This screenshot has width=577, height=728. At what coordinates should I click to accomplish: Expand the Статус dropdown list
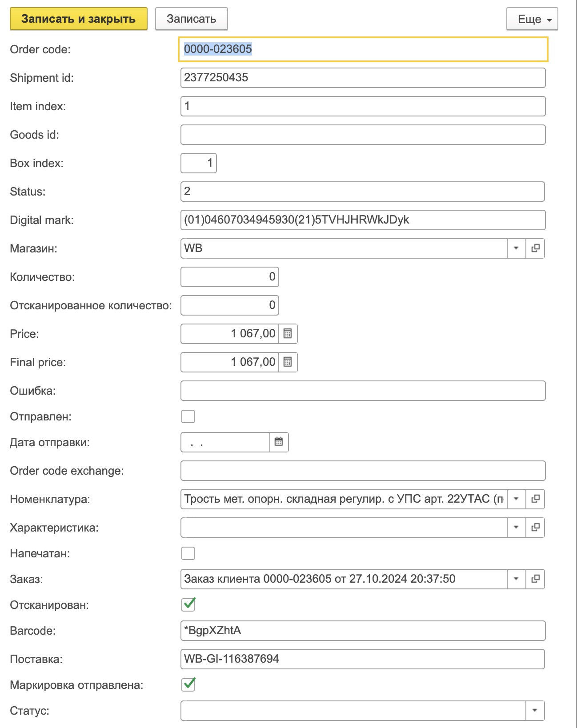[535, 711]
